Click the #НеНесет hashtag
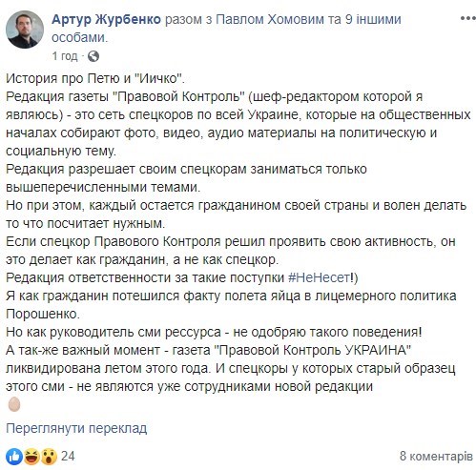Screen dimensions: 476x470 click(319, 277)
